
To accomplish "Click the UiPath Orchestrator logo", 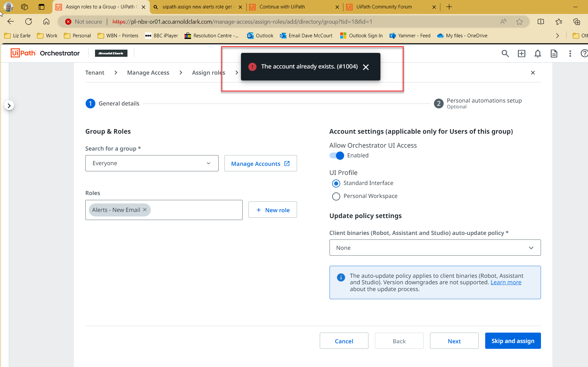I will 45,53.
